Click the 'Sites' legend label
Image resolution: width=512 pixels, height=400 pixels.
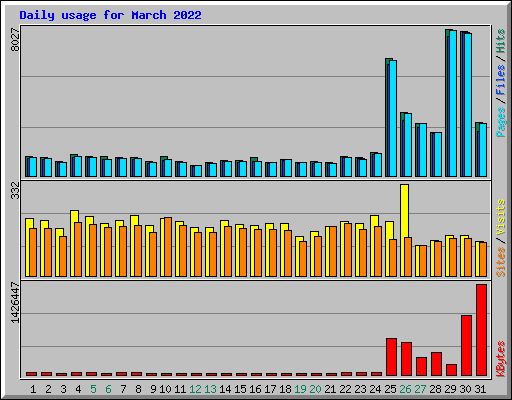point(501,262)
